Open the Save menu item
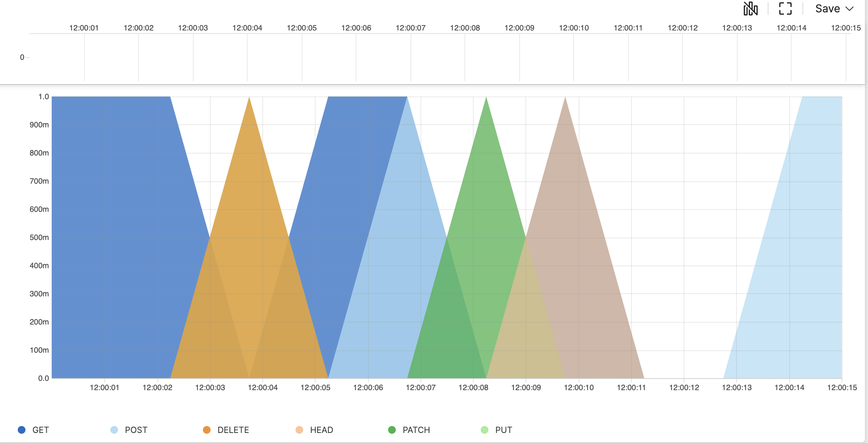 [828, 8]
